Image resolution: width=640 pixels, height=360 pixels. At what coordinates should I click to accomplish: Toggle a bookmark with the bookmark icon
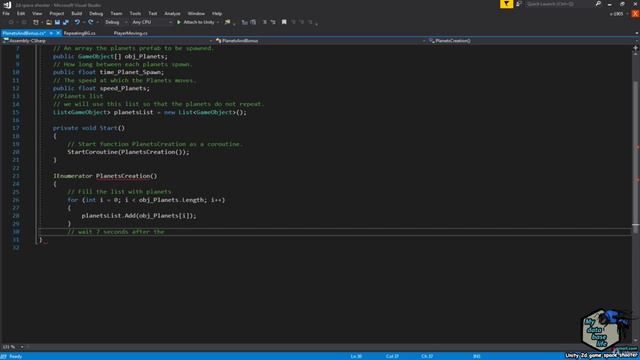click(x=284, y=22)
